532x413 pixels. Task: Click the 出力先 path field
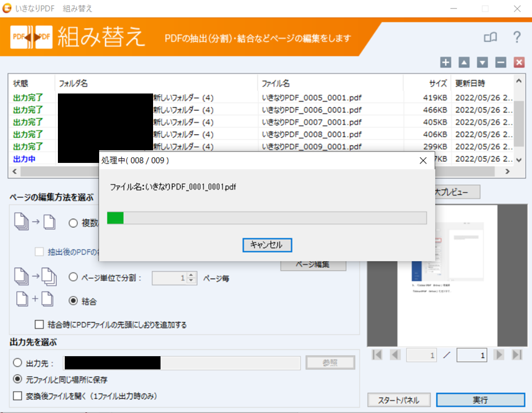point(182,363)
